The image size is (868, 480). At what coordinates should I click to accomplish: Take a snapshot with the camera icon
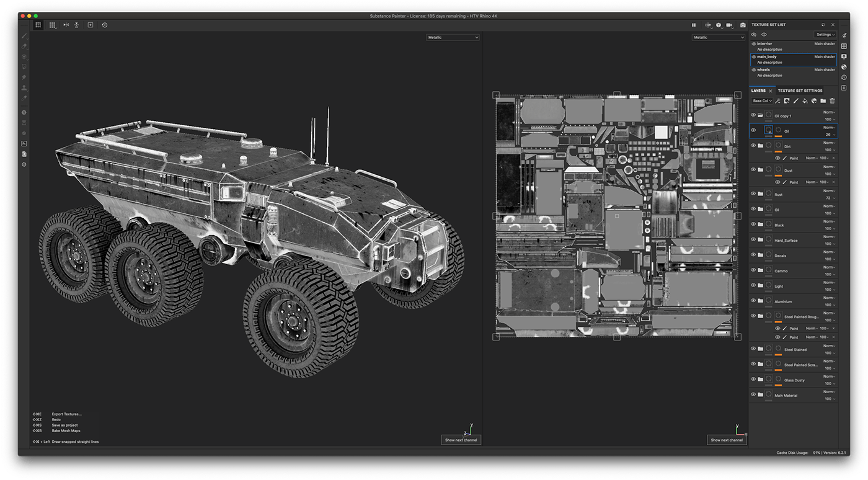[743, 25]
